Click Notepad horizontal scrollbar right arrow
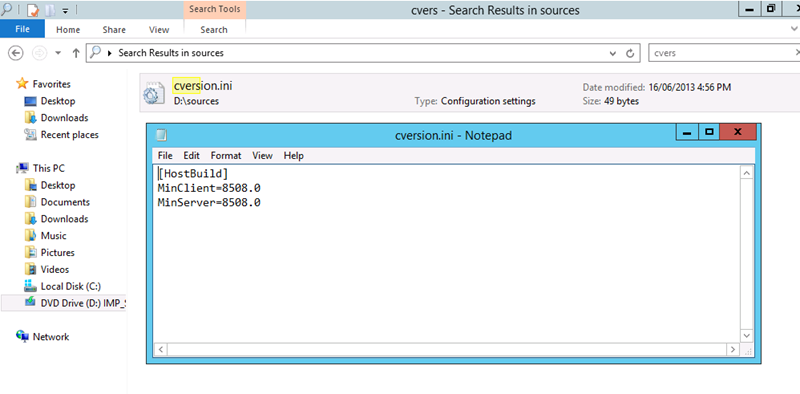The height and width of the screenshot is (394, 800). [733, 350]
